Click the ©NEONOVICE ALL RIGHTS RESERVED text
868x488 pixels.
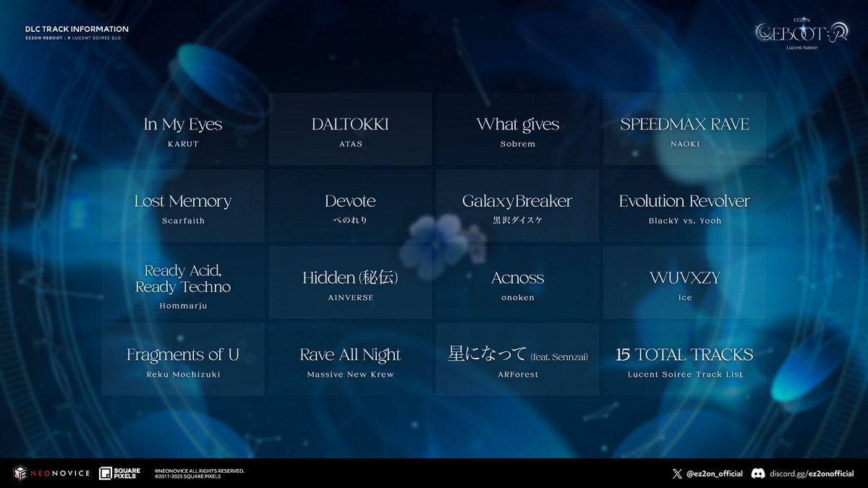click(199, 471)
